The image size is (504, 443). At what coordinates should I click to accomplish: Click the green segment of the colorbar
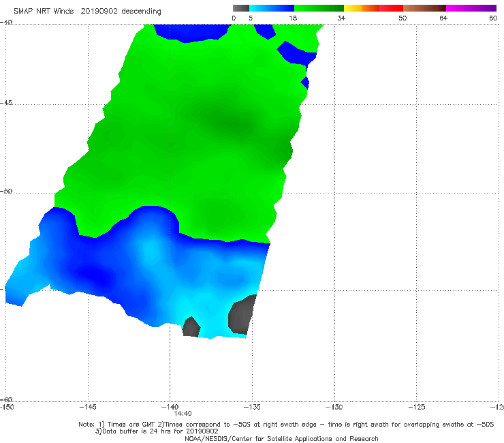click(319, 8)
